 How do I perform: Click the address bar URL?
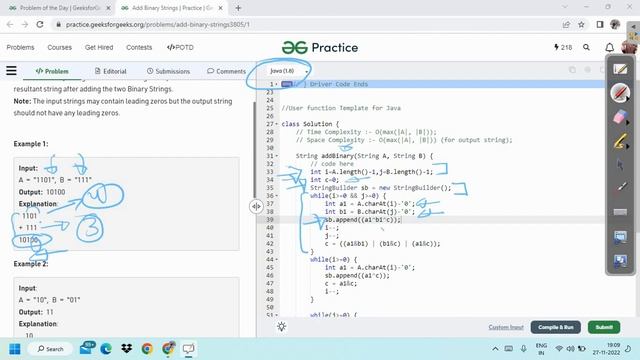coord(158,24)
